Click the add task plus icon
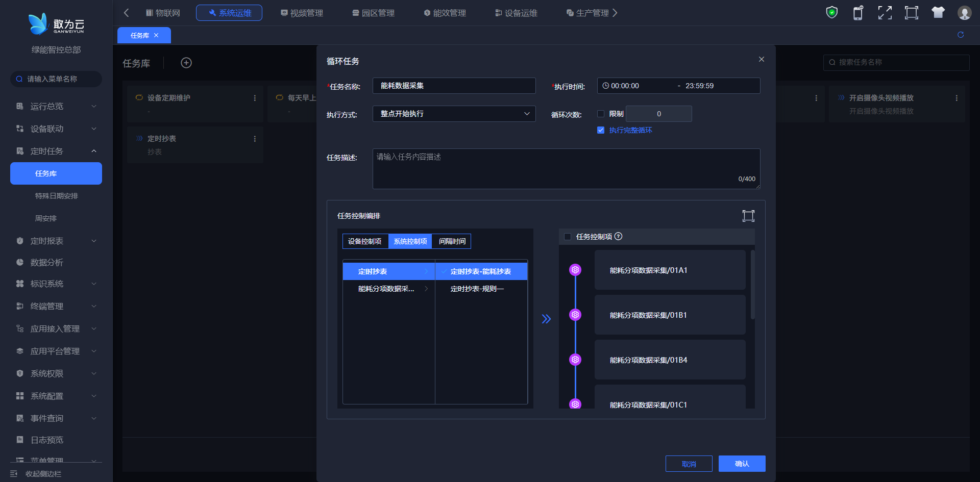 tap(186, 63)
